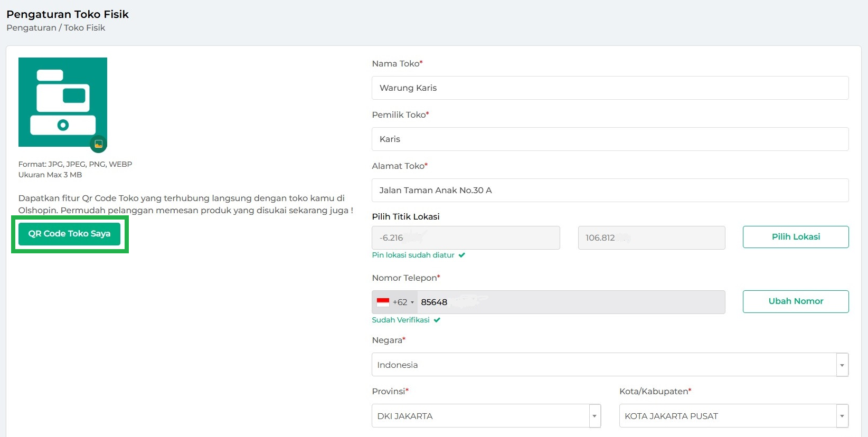Click Toko Fisik in the breadcrumb

tap(84, 27)
